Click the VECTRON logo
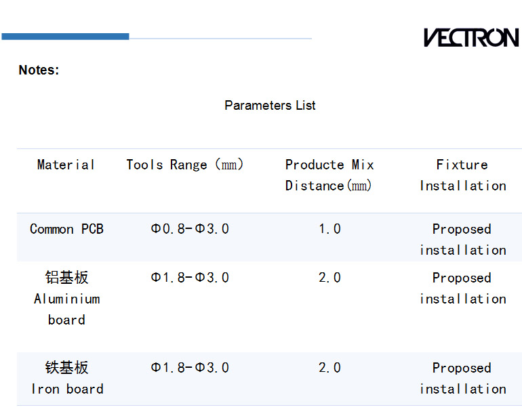This screenshot has width=522, height=420. pyautogui.click(x=471, y=37)
